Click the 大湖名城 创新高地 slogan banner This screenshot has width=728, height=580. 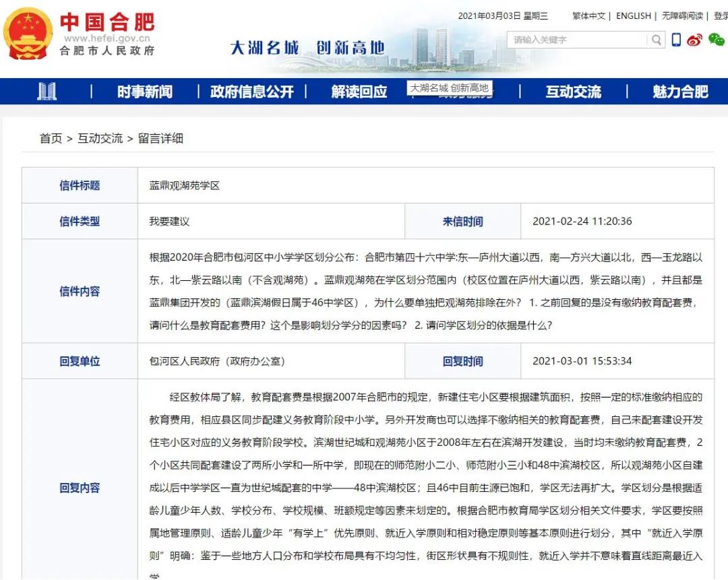(x=307, y=48)
